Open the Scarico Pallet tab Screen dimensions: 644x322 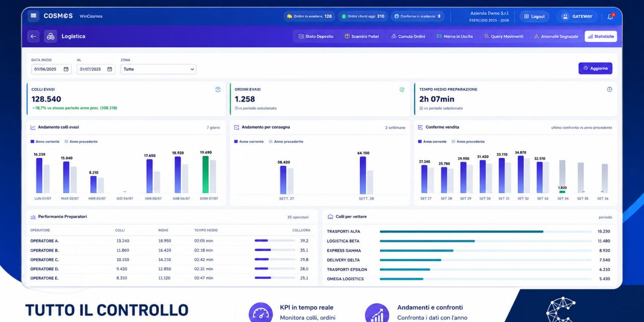(x=362, y=36)
